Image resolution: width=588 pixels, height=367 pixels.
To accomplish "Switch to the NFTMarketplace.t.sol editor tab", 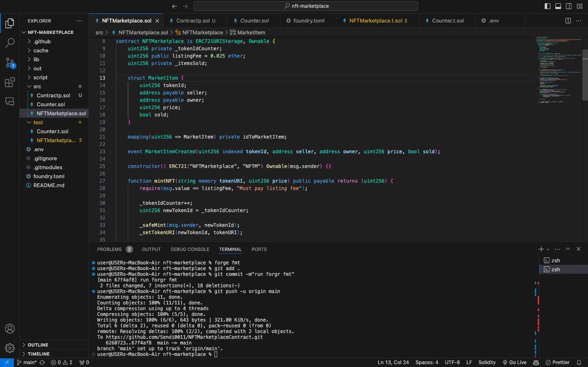I will pyautogui.click(x=378, y=21).
